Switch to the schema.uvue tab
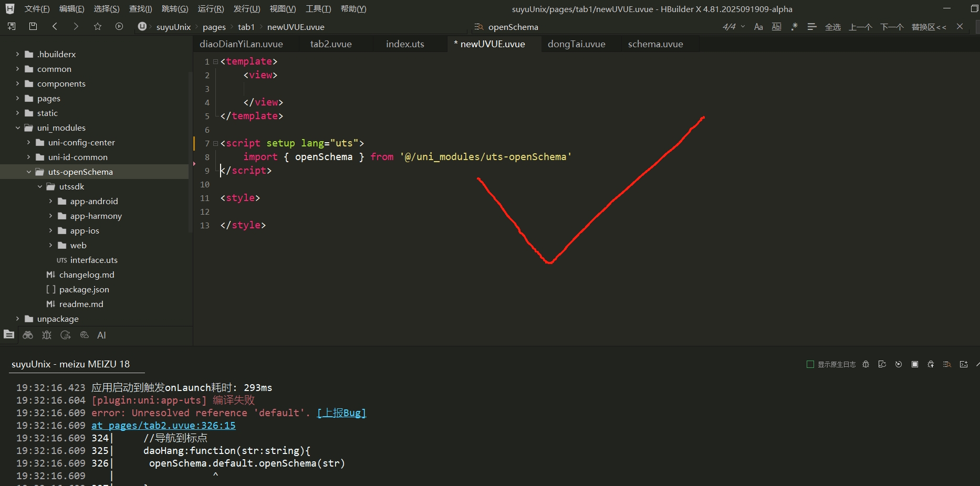The width and height of the screenshot is (980, 486). click(x=655, y=44)
